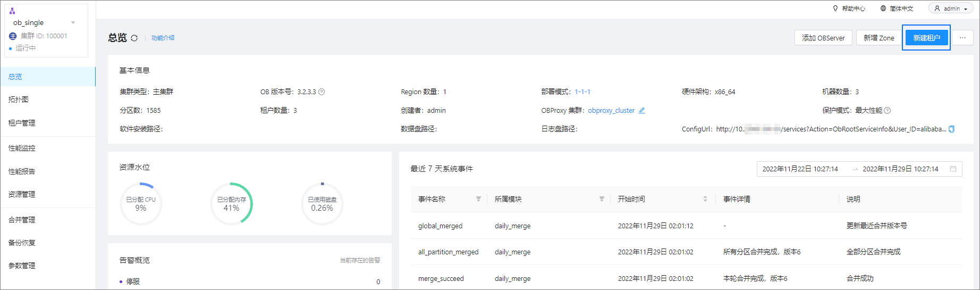Open the filter icon on 事件名称 column
This screenshot has width=980, height=290.
[x=478, y=199]
